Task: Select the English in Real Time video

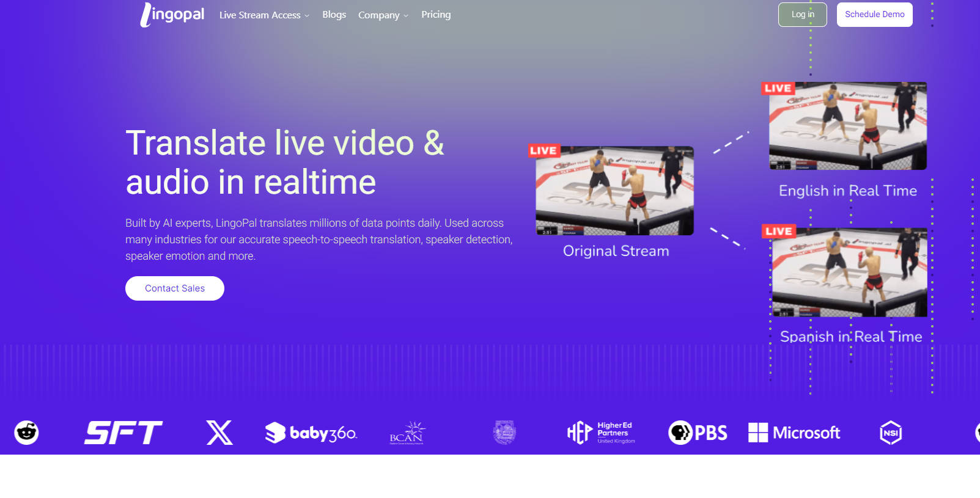Action: [847, 126]
